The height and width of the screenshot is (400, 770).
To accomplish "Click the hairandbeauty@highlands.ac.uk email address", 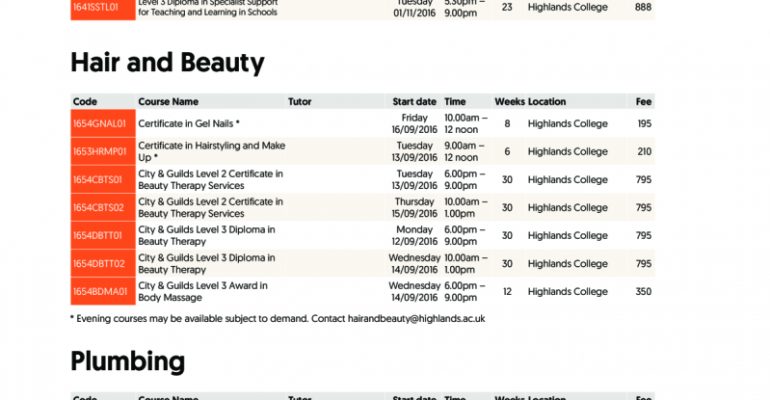I will [416, 319].
